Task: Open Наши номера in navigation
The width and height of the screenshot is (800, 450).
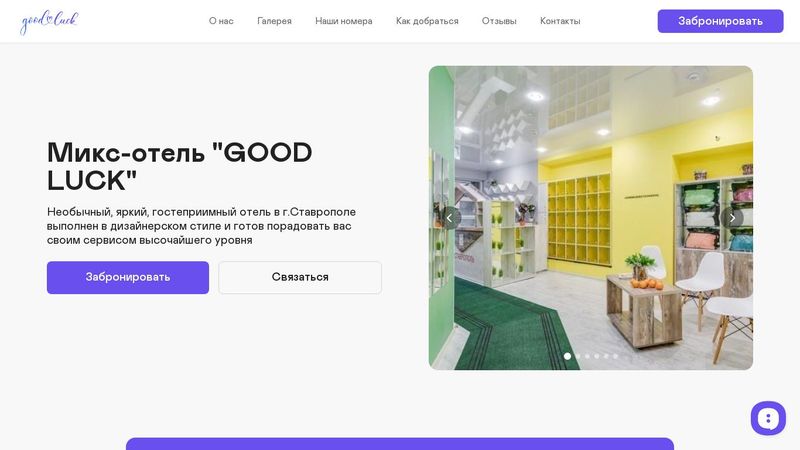Action: 344,21
